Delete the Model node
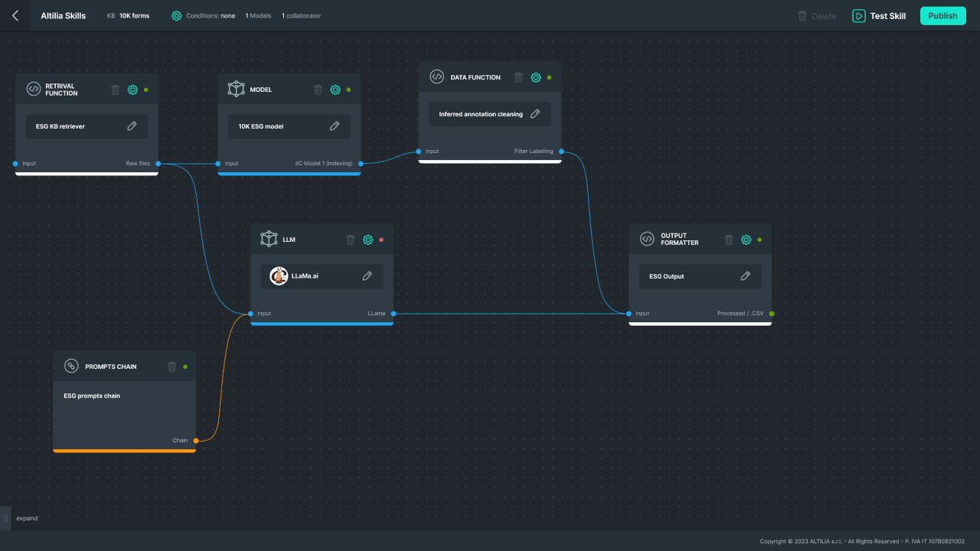This screenshot has width=980, height=551. [318, 90]
